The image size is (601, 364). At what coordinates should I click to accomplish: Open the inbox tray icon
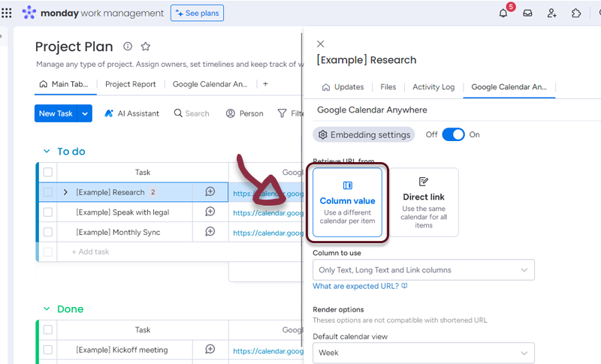coord(528,13)
